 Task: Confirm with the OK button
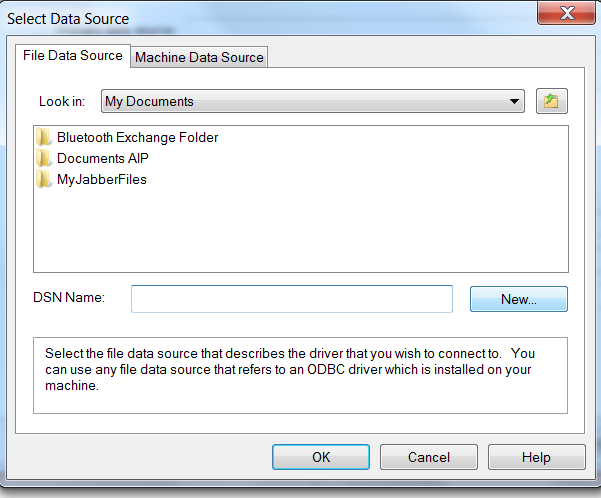pyautogui.click(x=321, y=457)
